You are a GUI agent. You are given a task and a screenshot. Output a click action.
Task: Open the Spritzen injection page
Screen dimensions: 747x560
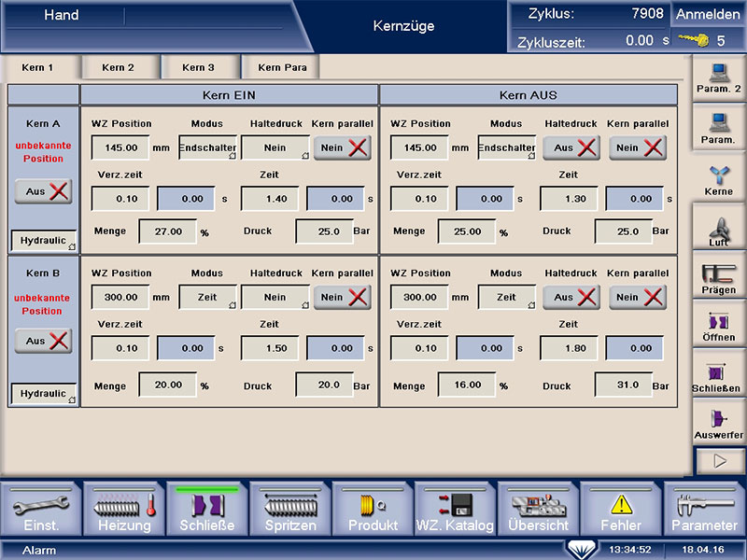click(290, 509)
